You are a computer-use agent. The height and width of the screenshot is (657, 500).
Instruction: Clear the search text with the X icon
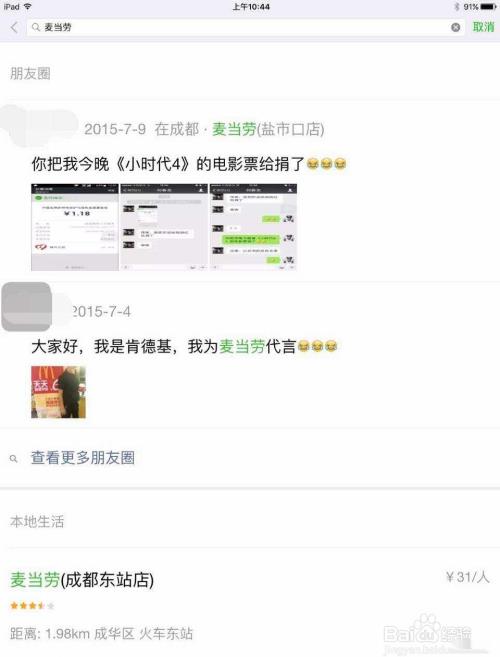point(456,27)
